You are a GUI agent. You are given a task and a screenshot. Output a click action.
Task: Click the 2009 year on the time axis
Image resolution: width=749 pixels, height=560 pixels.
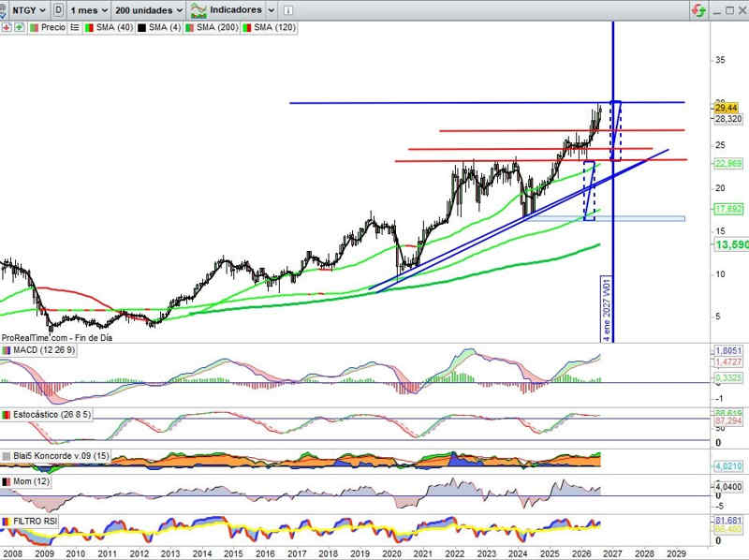coord(44,553)
